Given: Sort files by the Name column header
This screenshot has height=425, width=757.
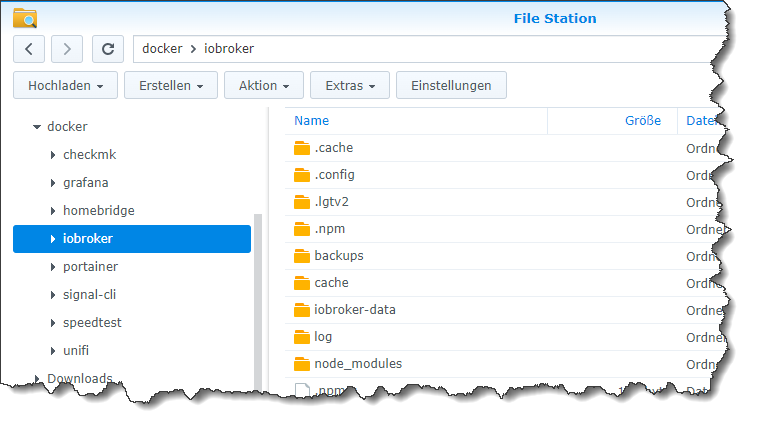Looking at the screenshot, I should (312, 121).
